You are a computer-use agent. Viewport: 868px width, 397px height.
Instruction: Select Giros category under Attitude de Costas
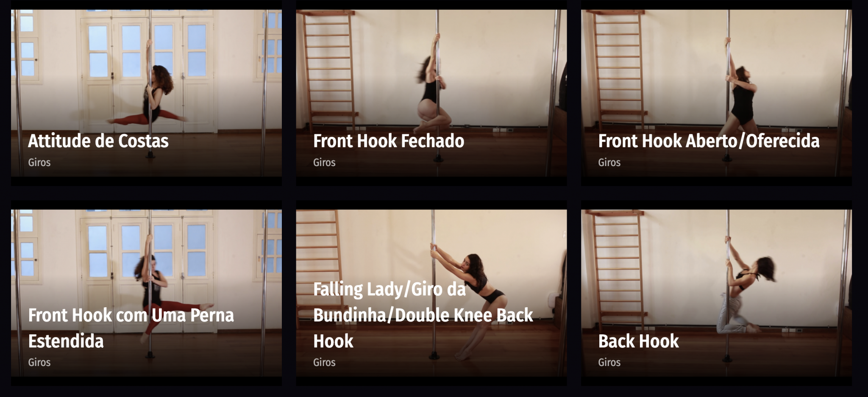(39, 163)
